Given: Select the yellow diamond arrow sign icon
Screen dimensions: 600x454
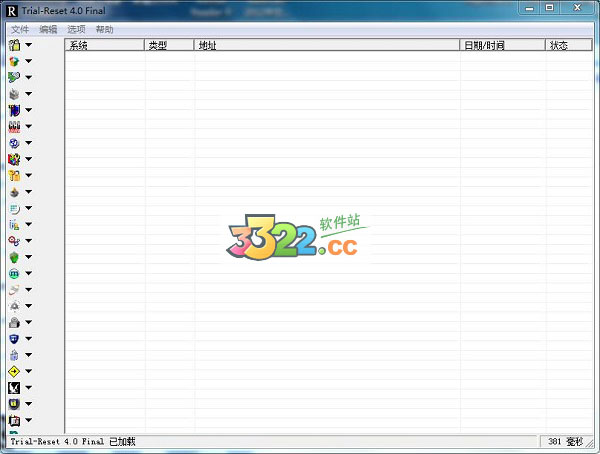Looking at the screenshot, I should tap(14, 371).
